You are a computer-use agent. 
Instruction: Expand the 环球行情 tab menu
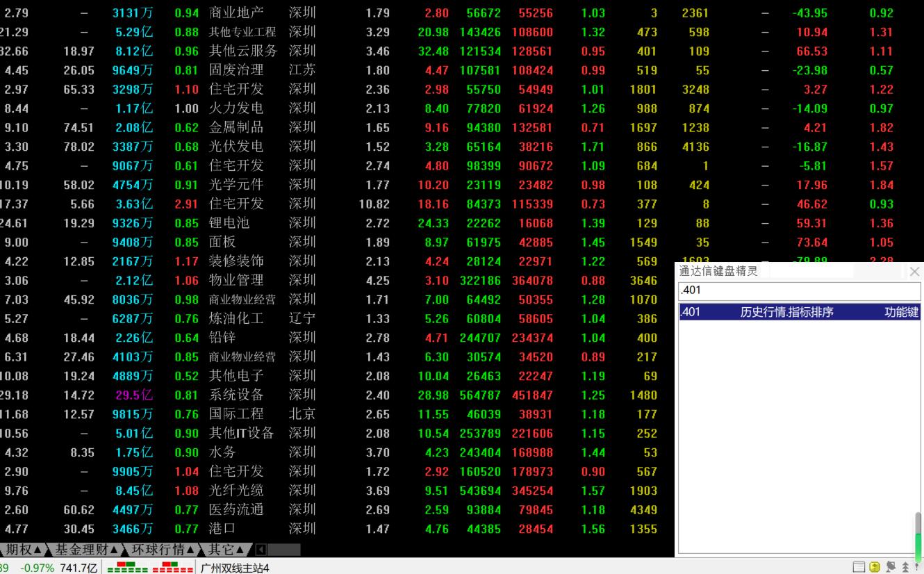tap(164, 549)
